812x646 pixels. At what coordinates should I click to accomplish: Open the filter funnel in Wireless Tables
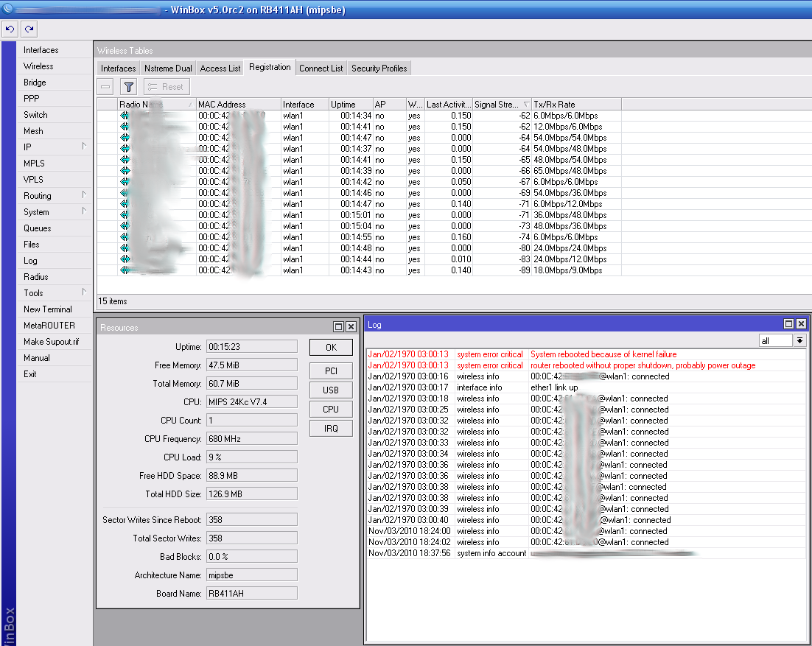(x=128, y=87)
